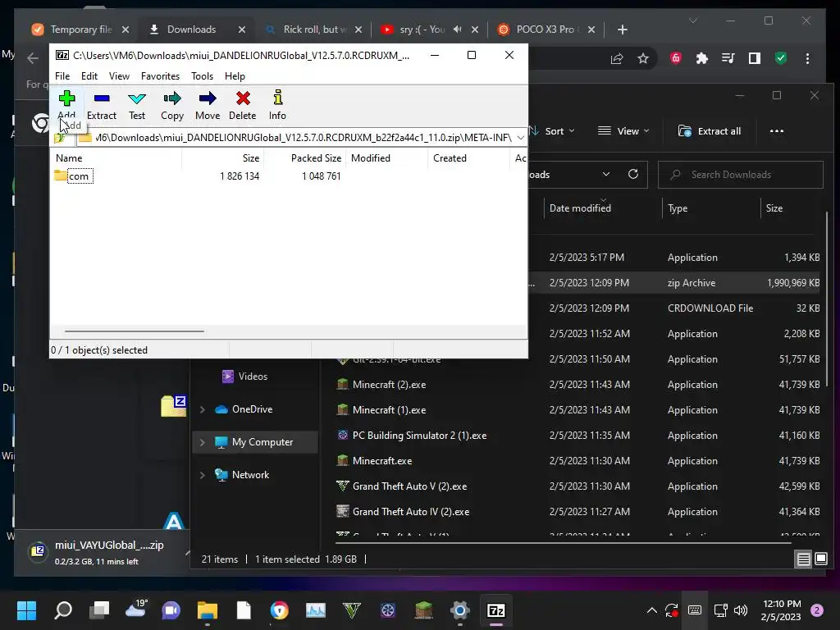This screenshot has height=630, width=840.
Task: Open the View menu in 7-Zip
Action: coord(119,76)
